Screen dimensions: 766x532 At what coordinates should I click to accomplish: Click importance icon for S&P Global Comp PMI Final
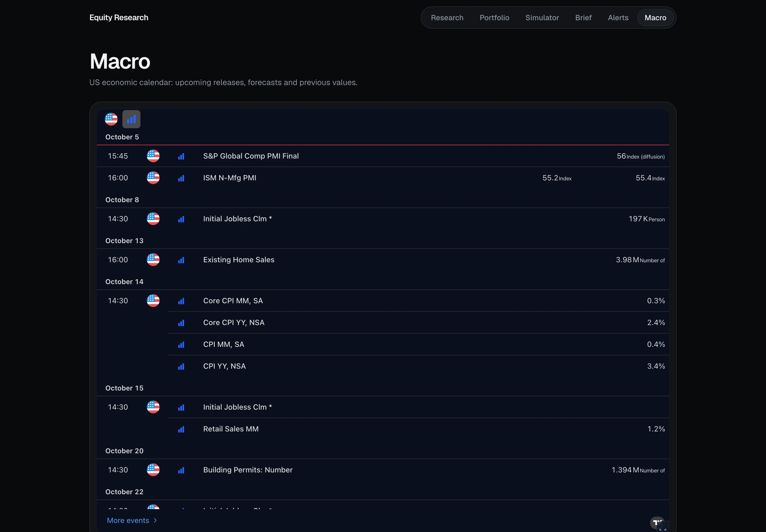(181, 157)
